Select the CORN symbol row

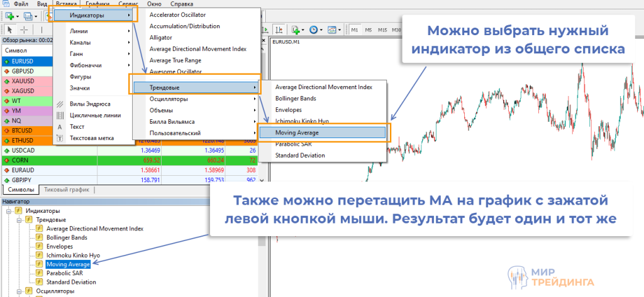49,160
